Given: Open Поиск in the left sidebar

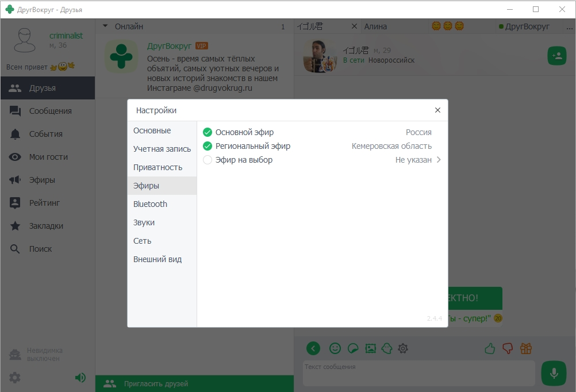Looking at the screenshot, I should click(x=48, y=249).
